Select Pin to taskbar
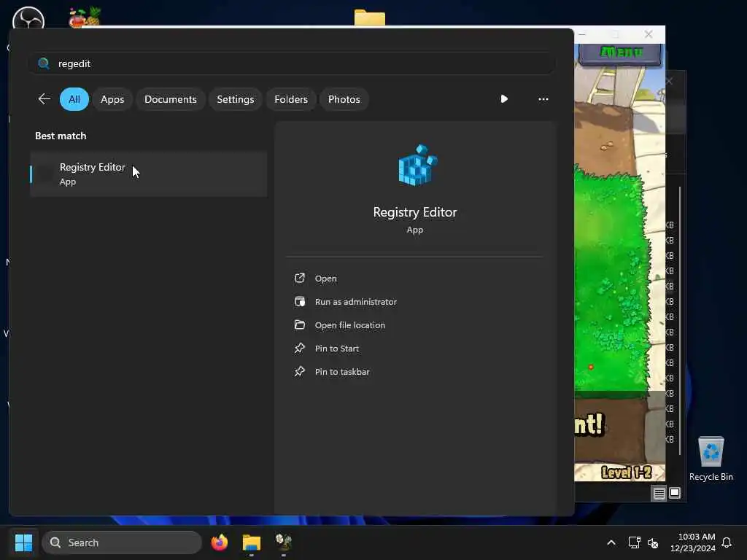This screenshot has width=747, height=560. 342,372
